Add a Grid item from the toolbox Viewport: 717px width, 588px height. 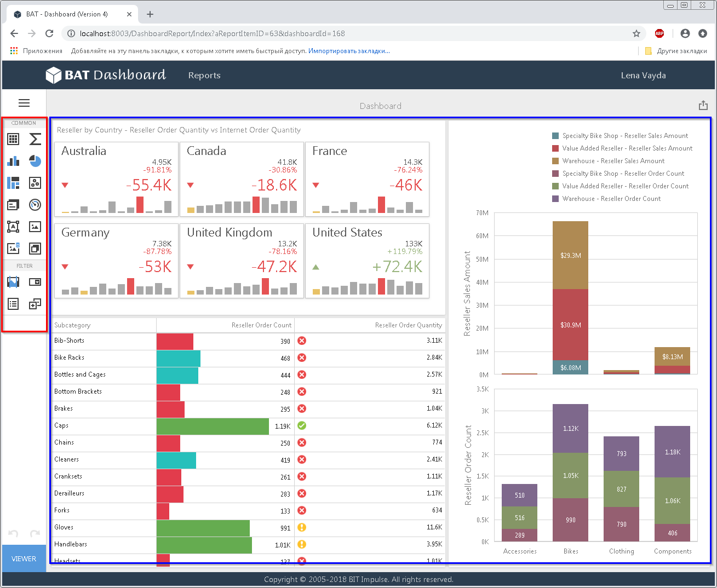tap(13, 139)
